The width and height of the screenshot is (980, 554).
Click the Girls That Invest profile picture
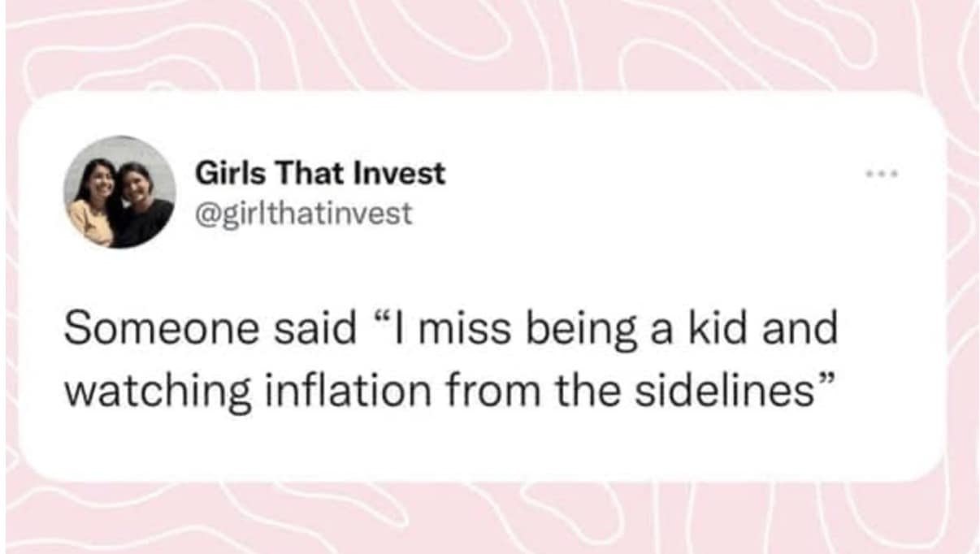(119, 192)
